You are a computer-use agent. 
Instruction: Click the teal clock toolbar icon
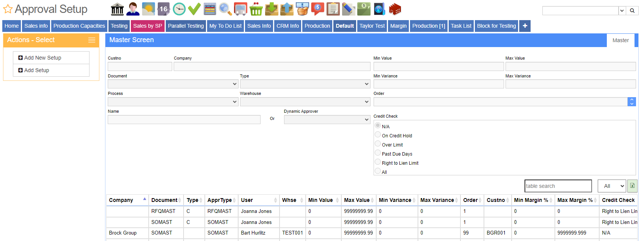pyautogui.click(x=179, y=9)
